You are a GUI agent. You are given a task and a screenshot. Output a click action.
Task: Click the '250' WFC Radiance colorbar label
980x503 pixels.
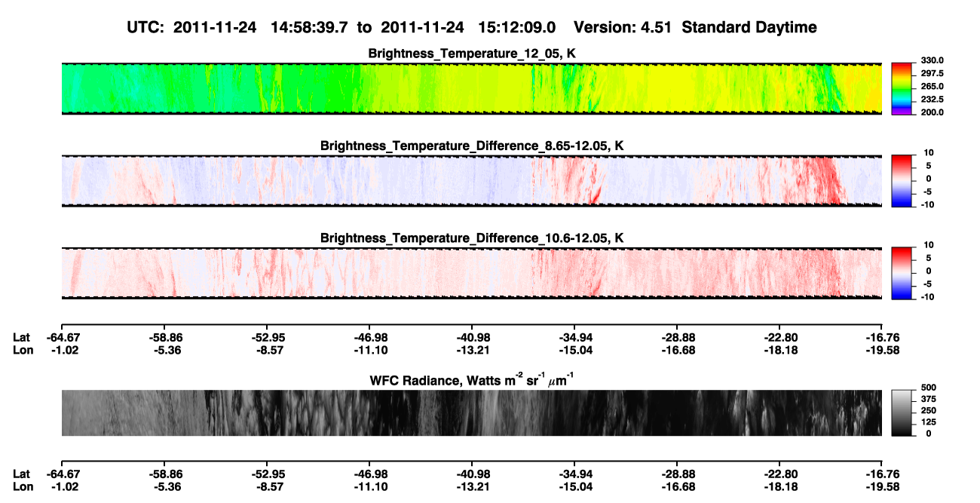pos(929,411)
